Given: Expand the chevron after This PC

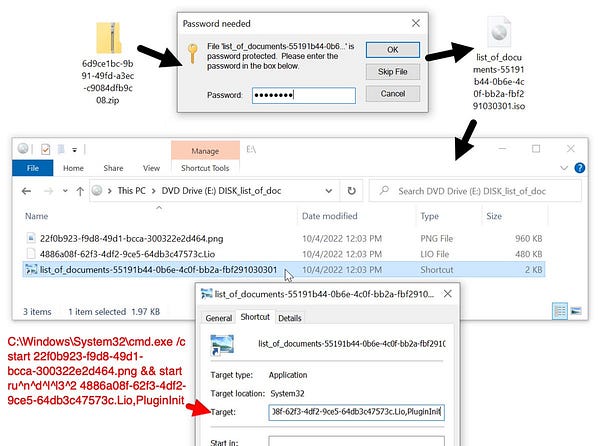Looking at the screenshot, I should click(x=153, y=190).
